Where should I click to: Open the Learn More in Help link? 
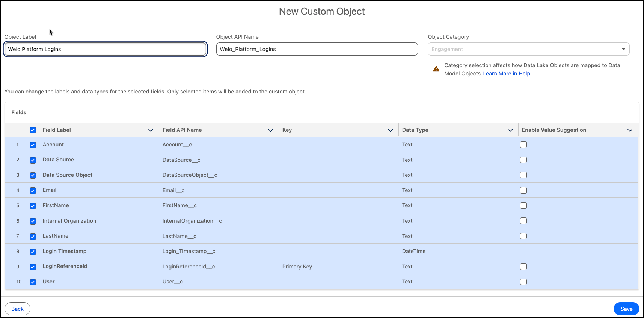(x=506, y=74)
